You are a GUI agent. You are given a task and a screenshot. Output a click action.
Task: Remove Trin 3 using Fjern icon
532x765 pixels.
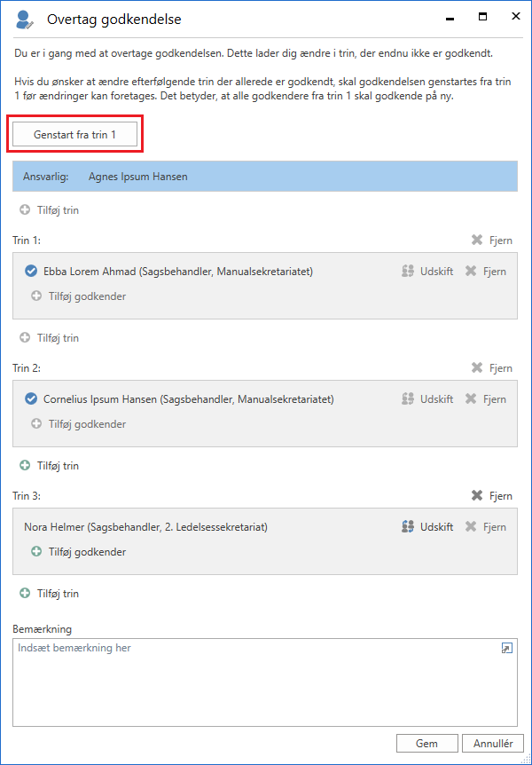tap(477, 496)
